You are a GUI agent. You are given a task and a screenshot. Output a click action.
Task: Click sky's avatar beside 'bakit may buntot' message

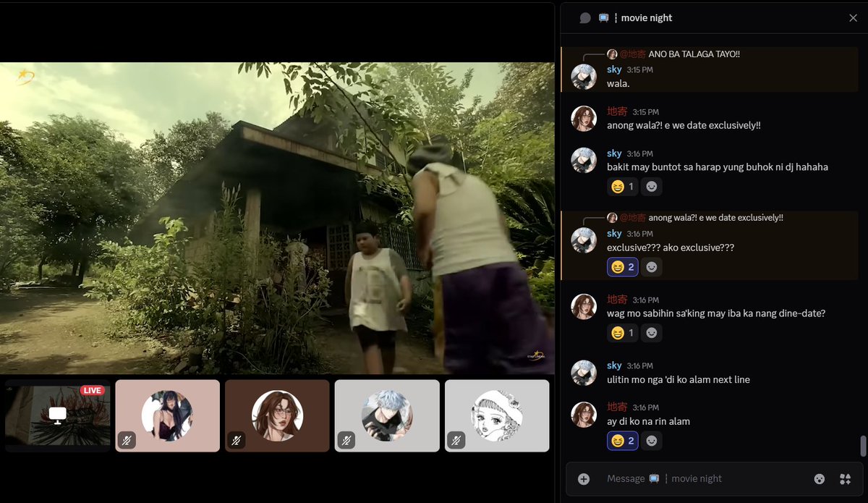(584, 160)
